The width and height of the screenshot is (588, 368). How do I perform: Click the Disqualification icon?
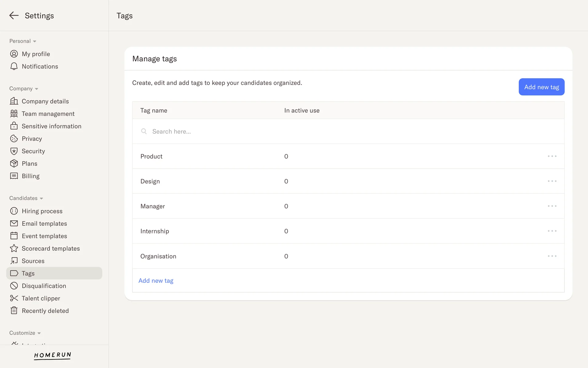(x=14, y=286)
